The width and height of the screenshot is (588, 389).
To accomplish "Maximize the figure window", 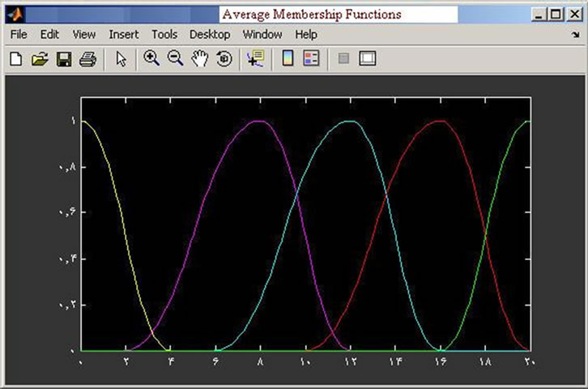I will (x=556, y=15).
